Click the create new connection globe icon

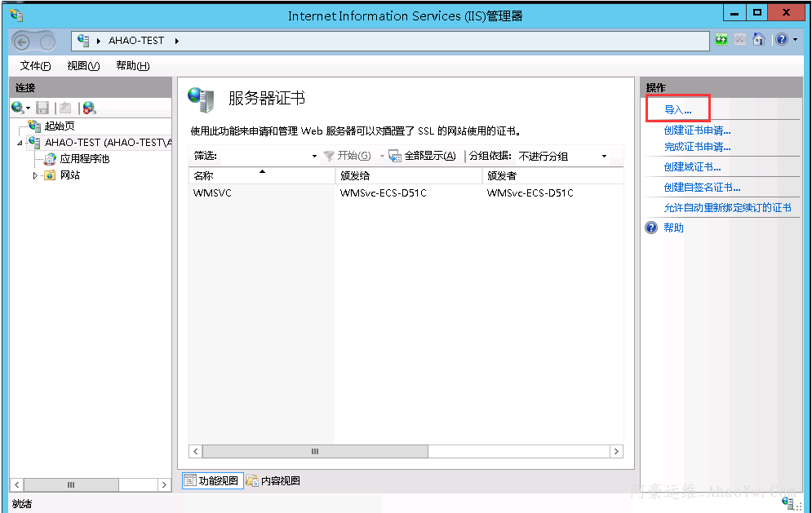click(x=18, y=108)
